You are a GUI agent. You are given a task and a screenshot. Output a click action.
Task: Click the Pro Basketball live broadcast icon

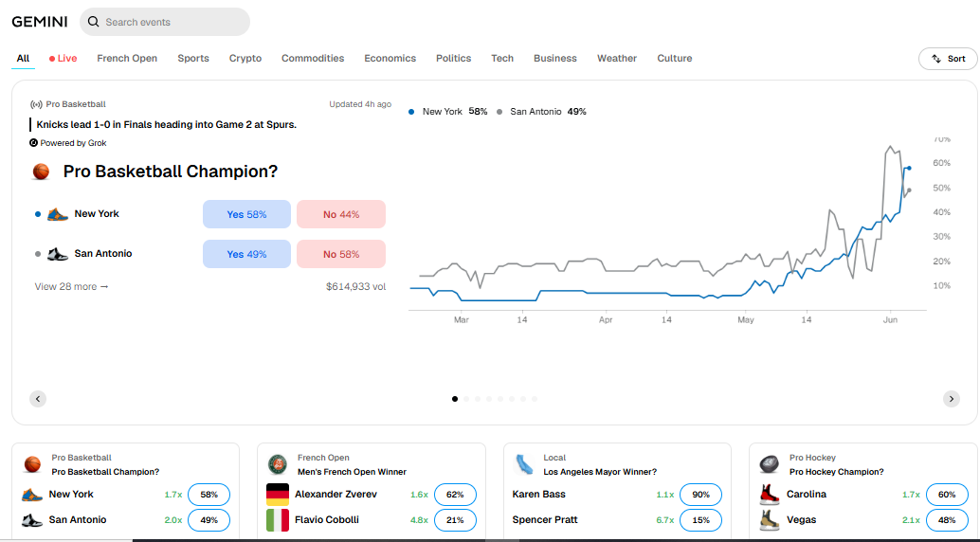coord(36,104)
